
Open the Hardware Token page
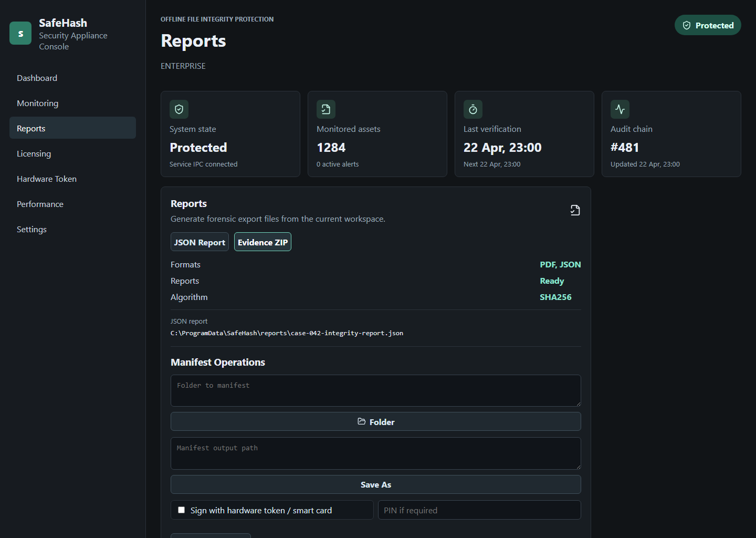(x=46, y=179)
